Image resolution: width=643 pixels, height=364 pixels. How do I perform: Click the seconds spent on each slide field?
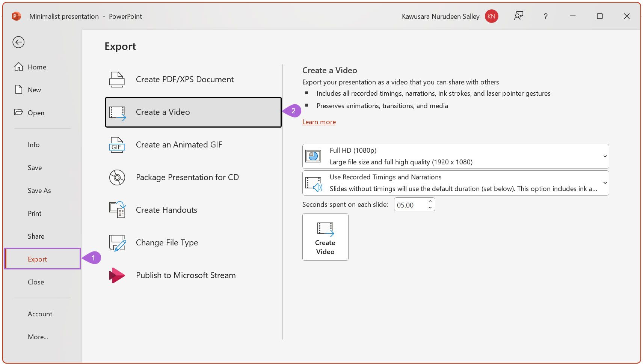coord(409,205)
